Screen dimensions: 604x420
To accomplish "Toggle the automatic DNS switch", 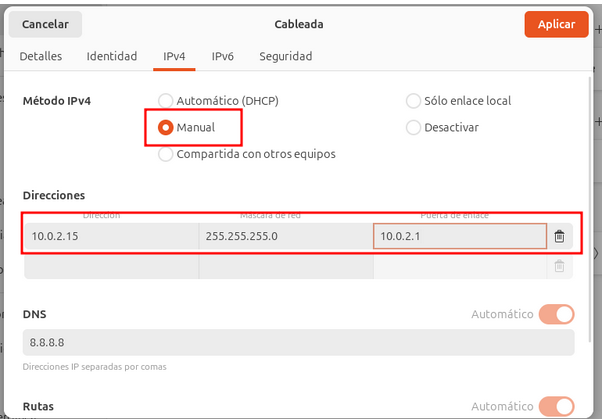I will click(x=556, y=314).
